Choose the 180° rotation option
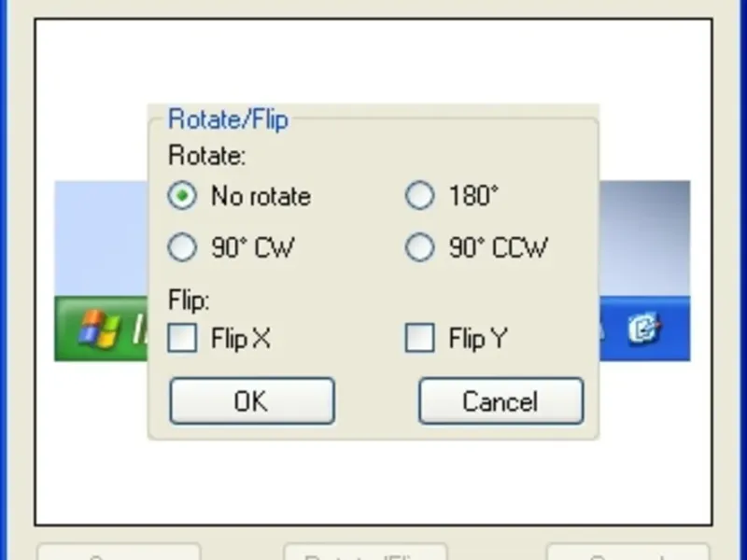The image size is (747, 560). (x=420, y=196)
